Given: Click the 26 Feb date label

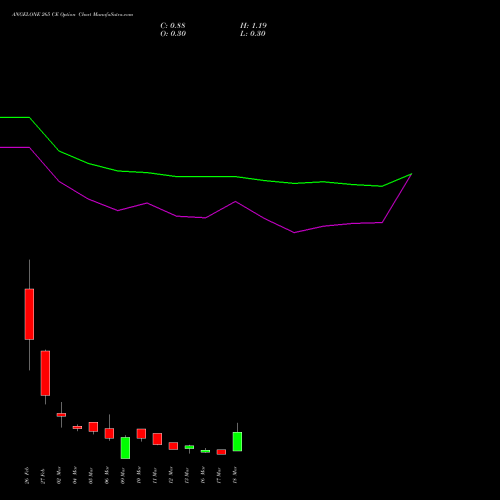Looking at the screenshot, I should click(27, 476).
